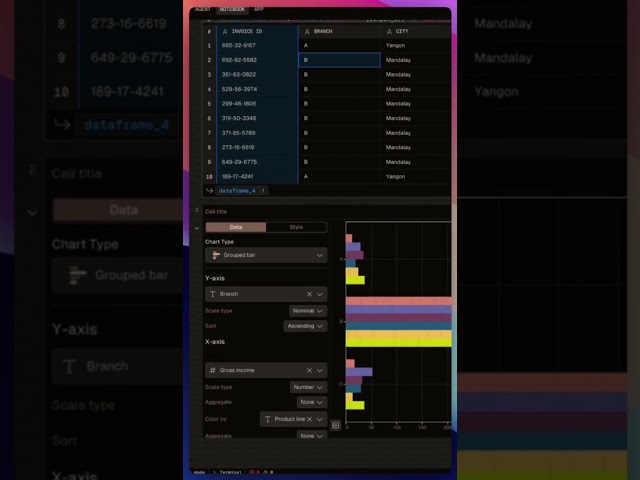Screen dimensions: 640x480
Task: Click the yellow-green bar in Branch C group
Action: tap(355, 405)
